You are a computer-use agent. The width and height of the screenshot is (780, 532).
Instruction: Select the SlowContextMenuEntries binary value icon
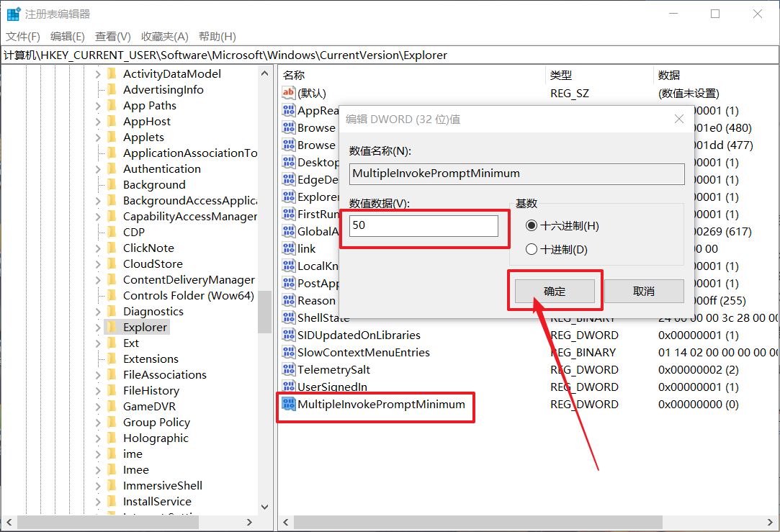click(288, 353)
